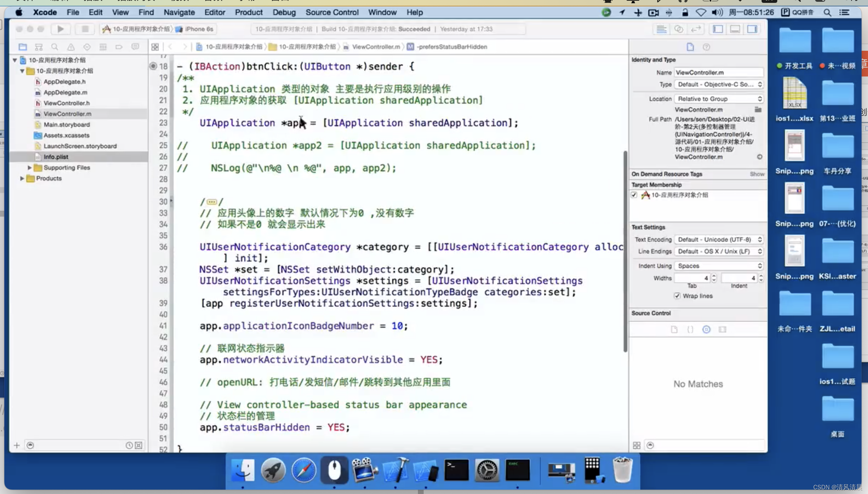
Task: Toggle Target Membership project checkbox
Action: point(634,194)
